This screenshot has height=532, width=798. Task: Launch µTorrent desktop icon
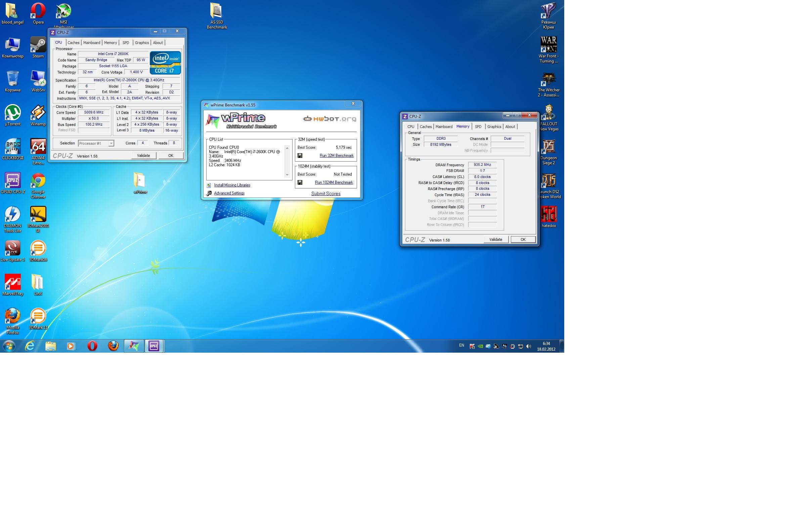click(12, 115)
